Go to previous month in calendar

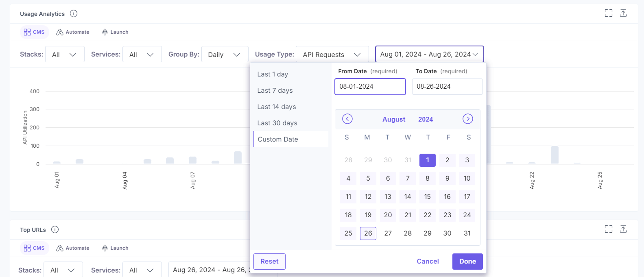(347, 119)
